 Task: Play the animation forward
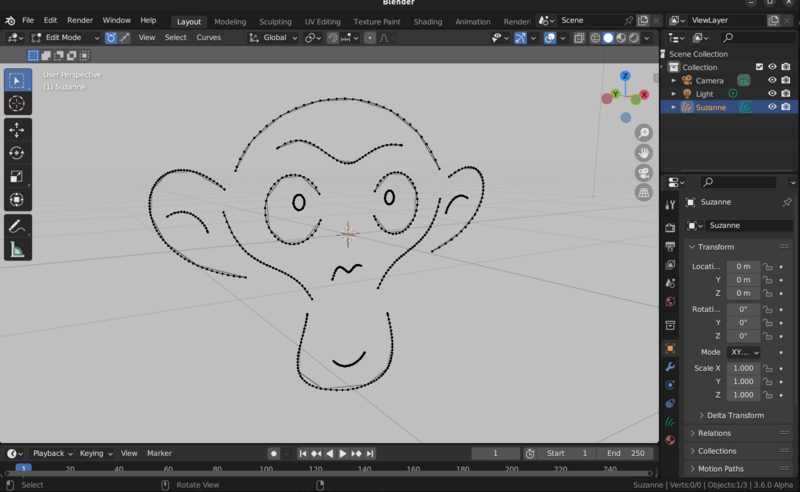point(343,453)
